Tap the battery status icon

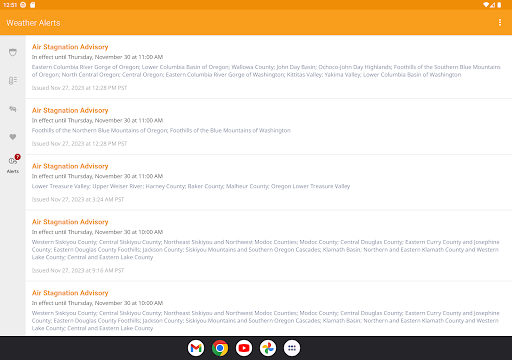coord(499,5)
